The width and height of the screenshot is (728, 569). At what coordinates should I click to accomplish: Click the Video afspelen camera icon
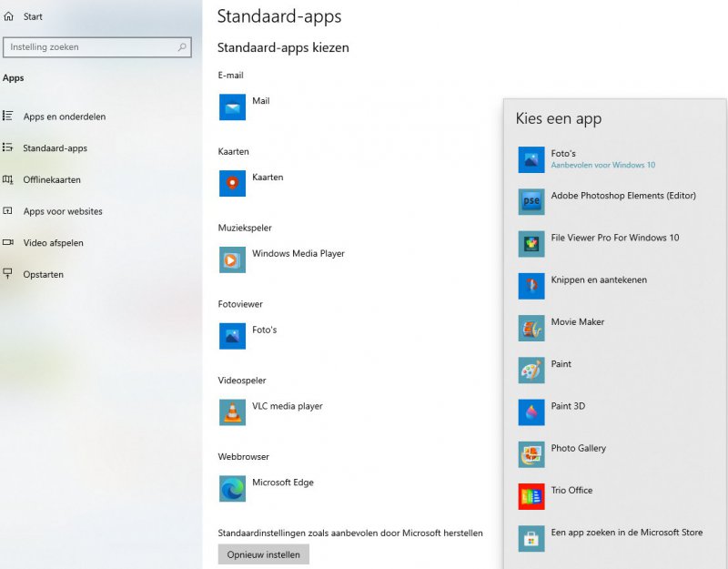[x=7, y=242]
